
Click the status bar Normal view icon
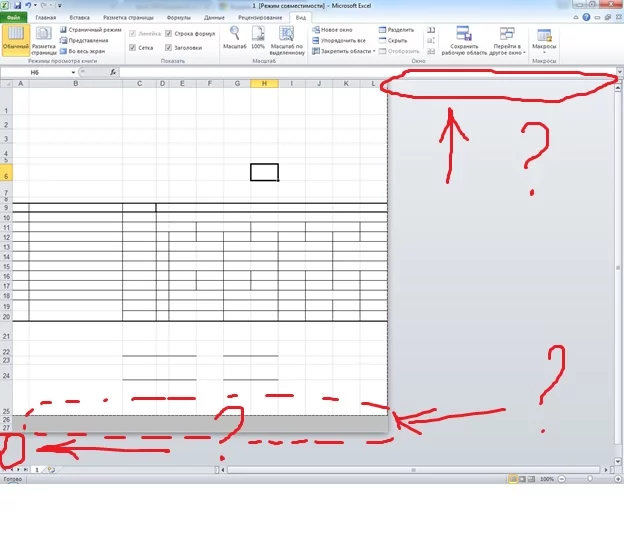513,479
